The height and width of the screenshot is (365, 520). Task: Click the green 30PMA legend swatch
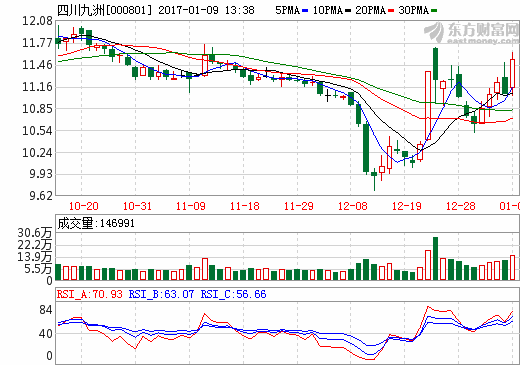434,11
